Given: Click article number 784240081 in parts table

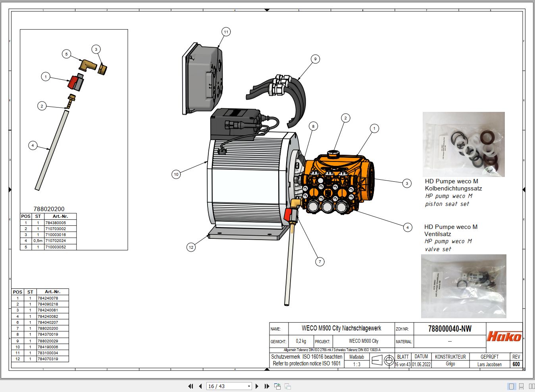Looking at the screenshot, I should click(x=48, y=310).
